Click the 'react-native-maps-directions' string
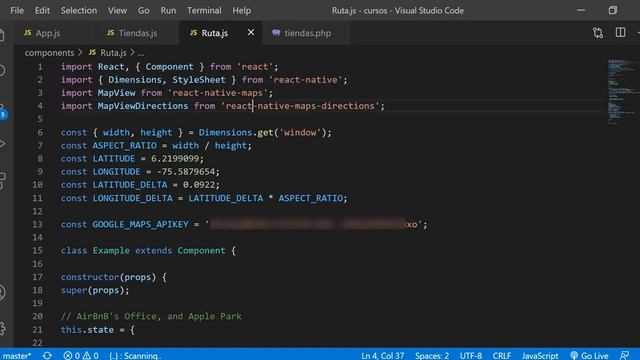 [x=300, y=106]
